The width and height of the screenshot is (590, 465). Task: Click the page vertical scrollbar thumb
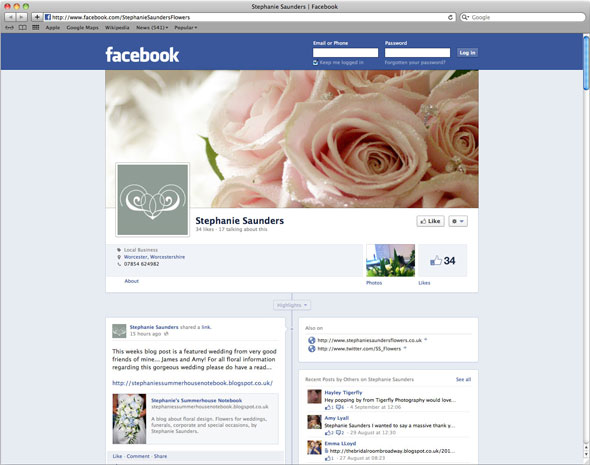point(586,63)
